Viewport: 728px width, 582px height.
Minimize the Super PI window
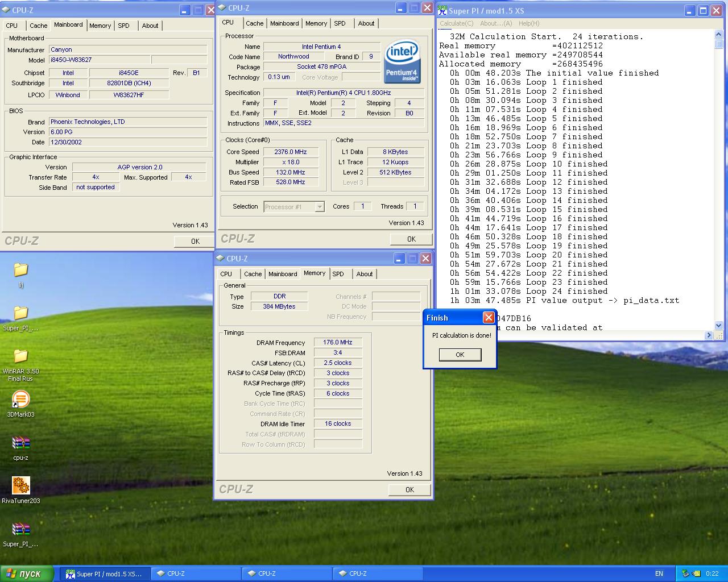(690, 10)
